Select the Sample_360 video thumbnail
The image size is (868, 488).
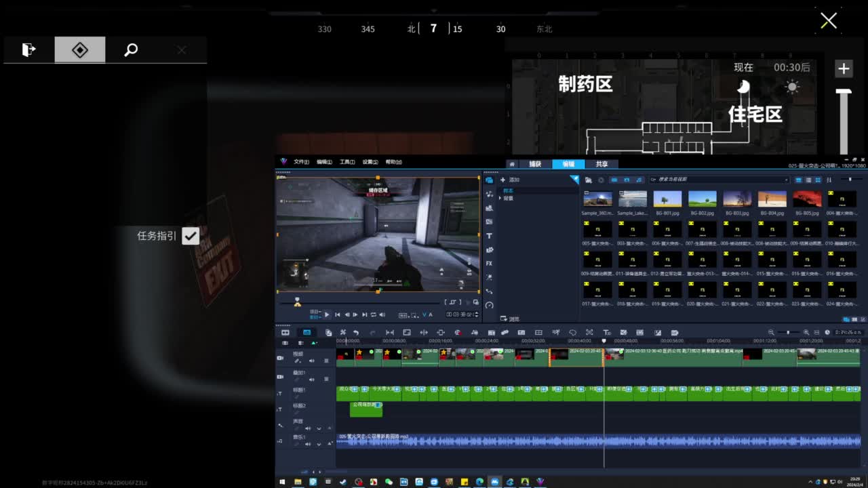(x=597, y=199)
